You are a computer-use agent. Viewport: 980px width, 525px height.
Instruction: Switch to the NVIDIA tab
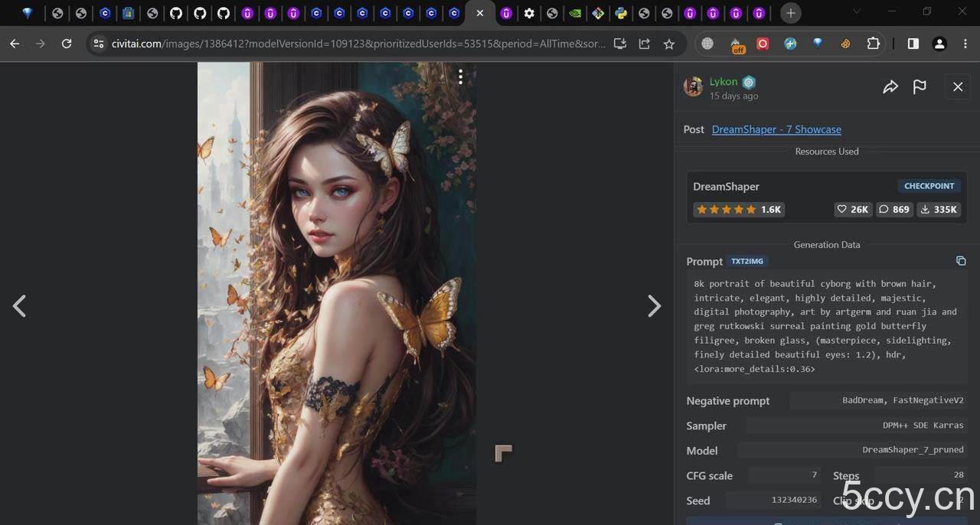click(x=575, y=13)
